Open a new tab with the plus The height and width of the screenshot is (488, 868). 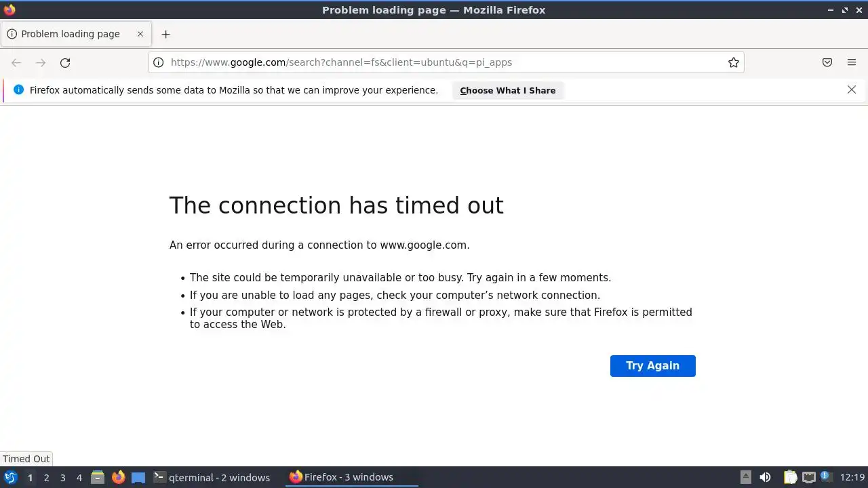pos(165,34)
